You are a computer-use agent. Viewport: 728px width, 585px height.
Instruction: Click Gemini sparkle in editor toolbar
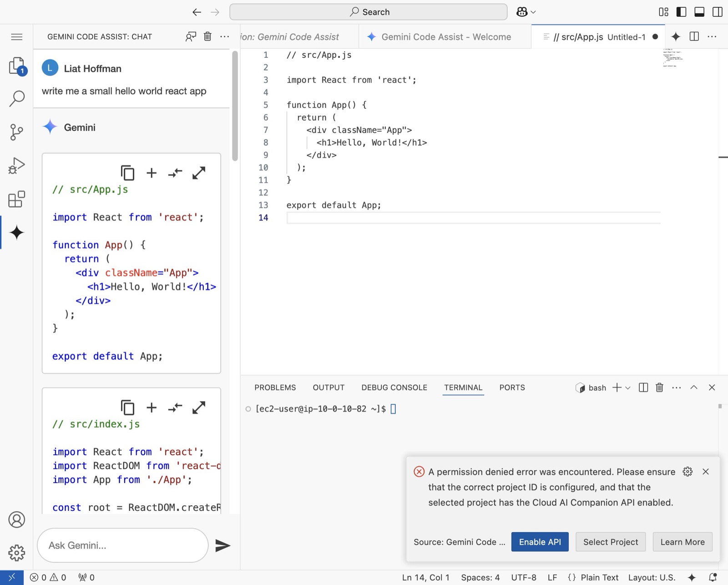pos(676,36)
